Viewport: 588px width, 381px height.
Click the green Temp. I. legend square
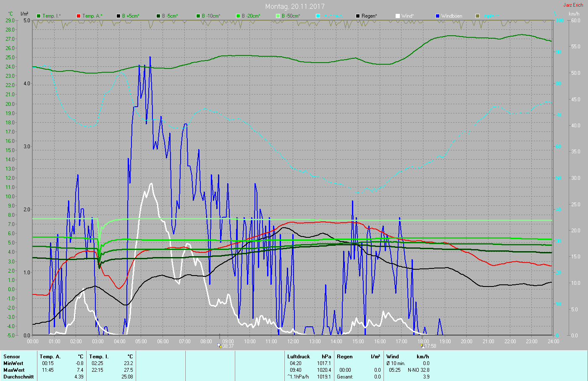[39, 16]
